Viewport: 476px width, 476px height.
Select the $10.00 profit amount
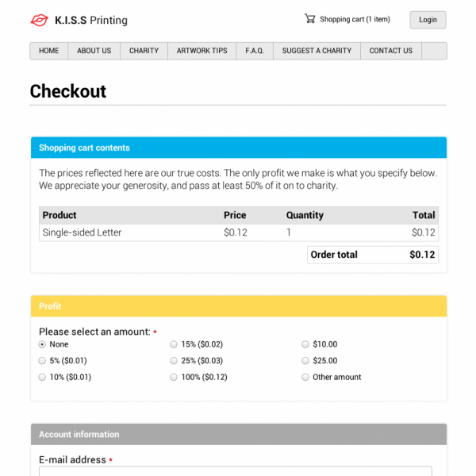pos(305,344)
